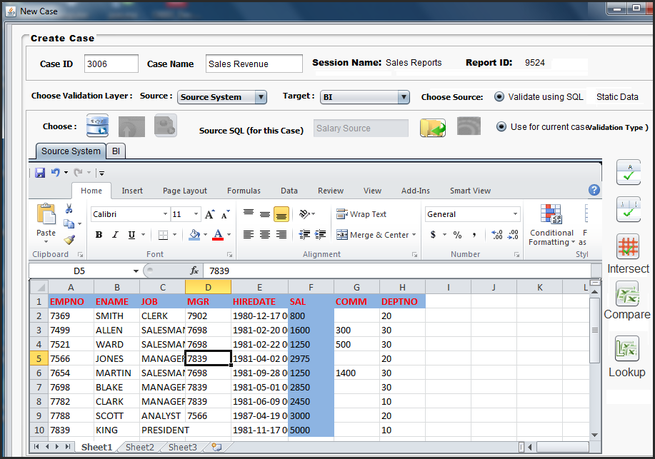Click the Percent Style icon
Screen dimensions: 655x459
pyautogui.click(x=457, y=235)
